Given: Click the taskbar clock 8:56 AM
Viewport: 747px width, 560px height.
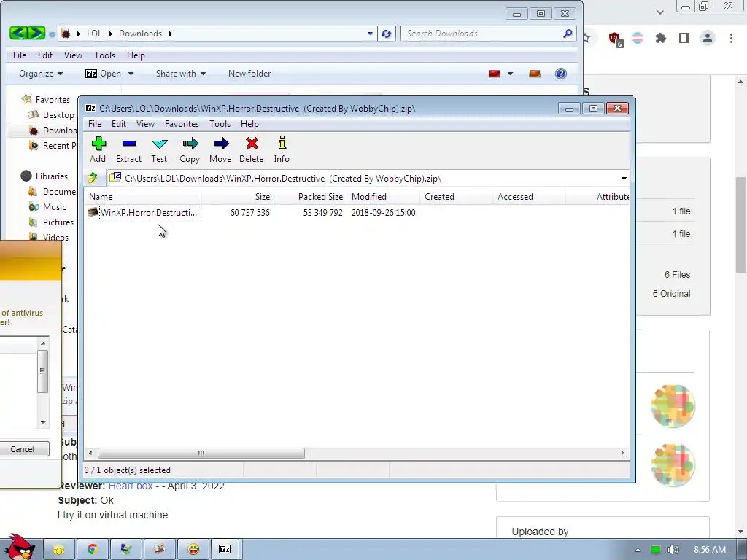Looking at the screenshot, I should pos(710,550).
